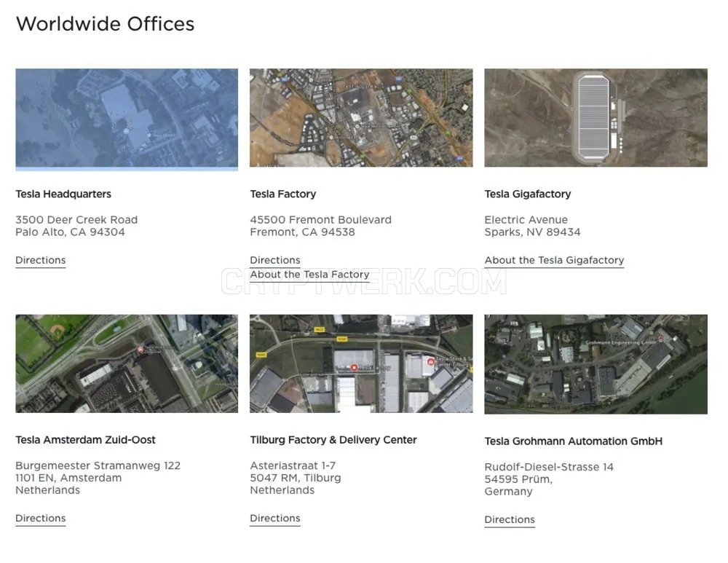This screenshot has width=728, height=563.
Task: Click the address Asteriastraat 1-7
Action: (x=293, y=465)
